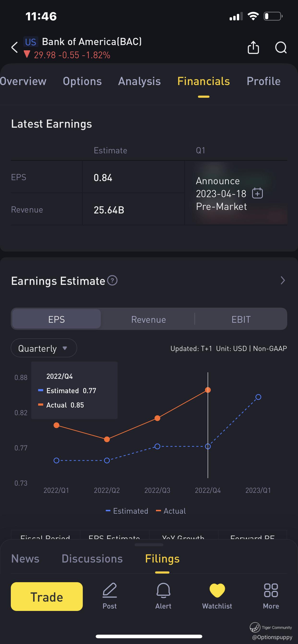Add earnings date to calendar icon
The image size is (298, 644).
(x=257, y=193)
